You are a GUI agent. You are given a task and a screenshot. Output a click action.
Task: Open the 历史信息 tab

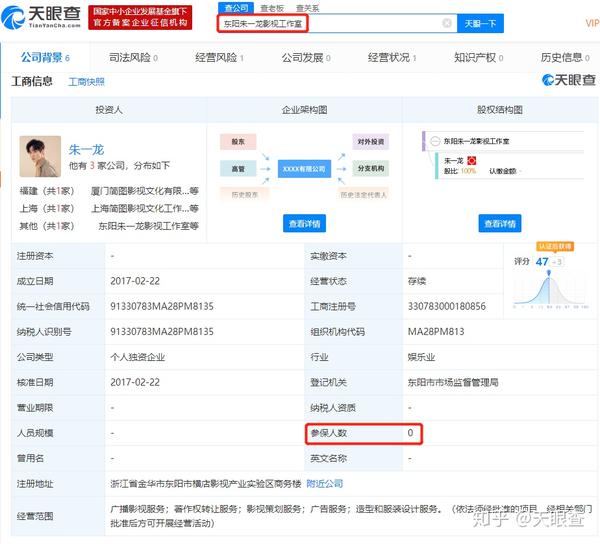click(565, 58)
